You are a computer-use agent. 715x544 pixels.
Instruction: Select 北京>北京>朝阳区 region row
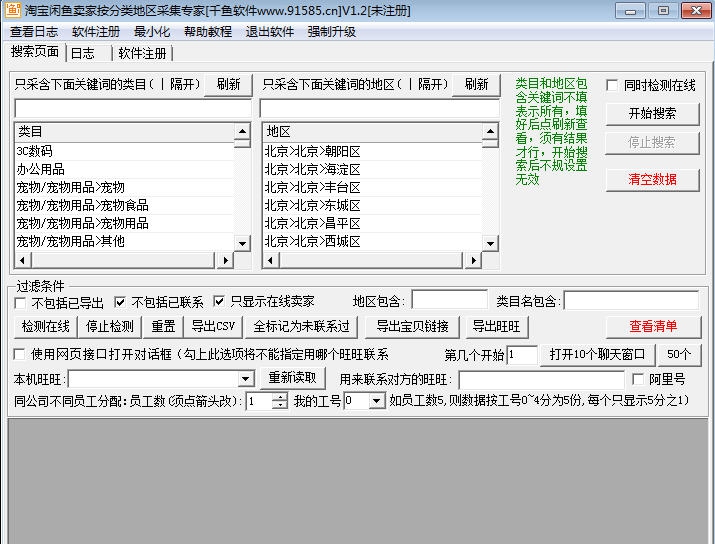[x=372, y=151]
